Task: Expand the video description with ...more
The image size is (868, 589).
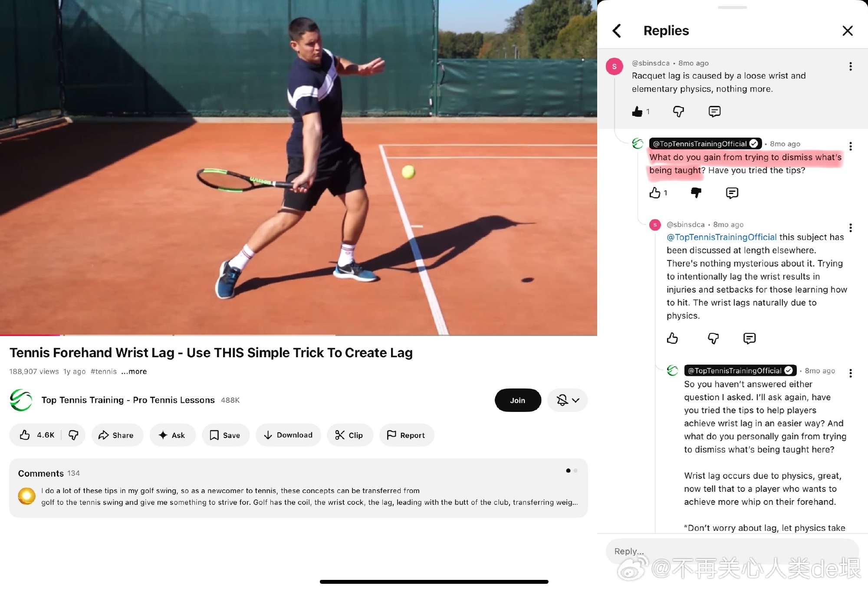Action: click(x=134, y=372)
